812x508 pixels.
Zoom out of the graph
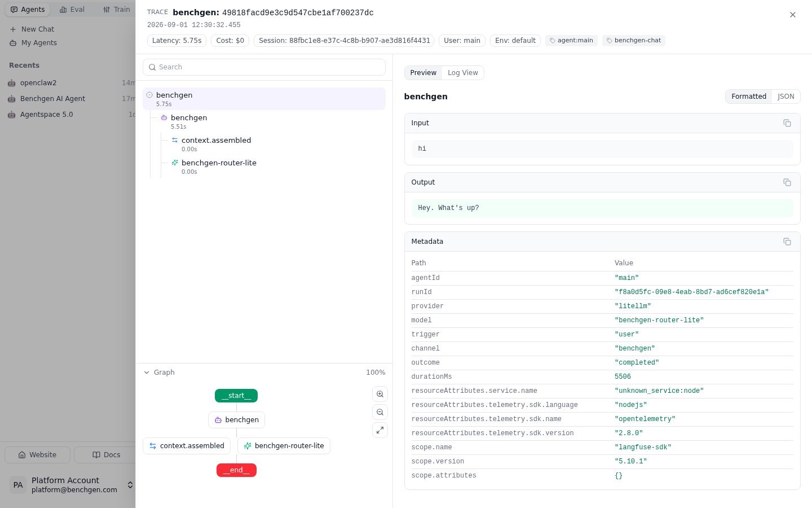click(380, 412)
